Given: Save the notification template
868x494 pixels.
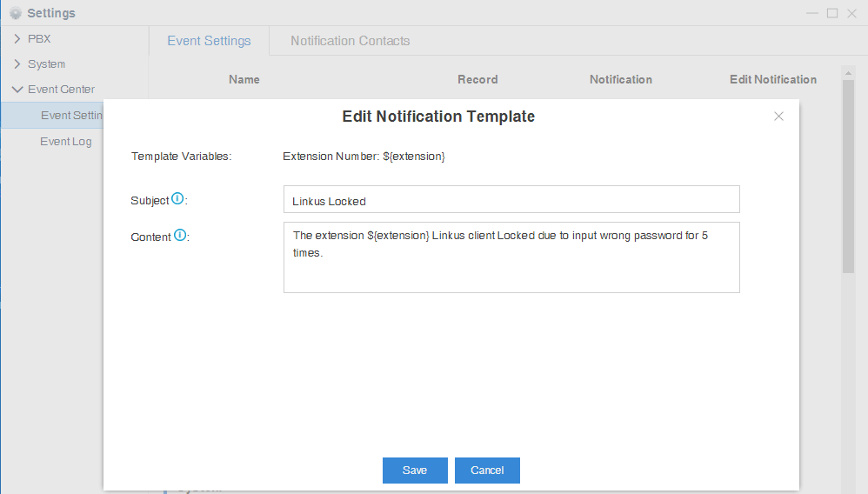Looking at the screenshot, I should (415, 471).
